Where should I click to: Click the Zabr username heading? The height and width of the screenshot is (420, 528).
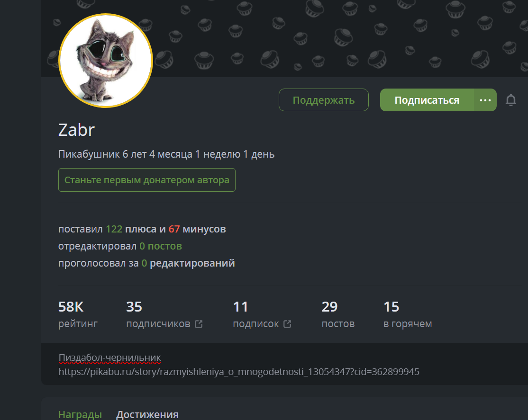point(76,130)
